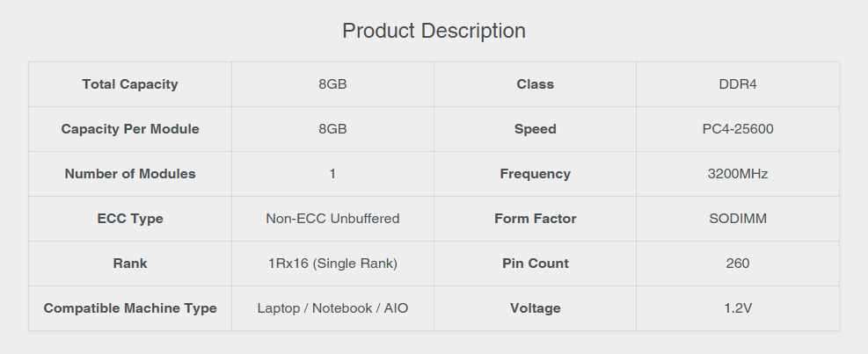Click the Product Description heading
This screenshot has width=868, height=354.
click(434, 31)
